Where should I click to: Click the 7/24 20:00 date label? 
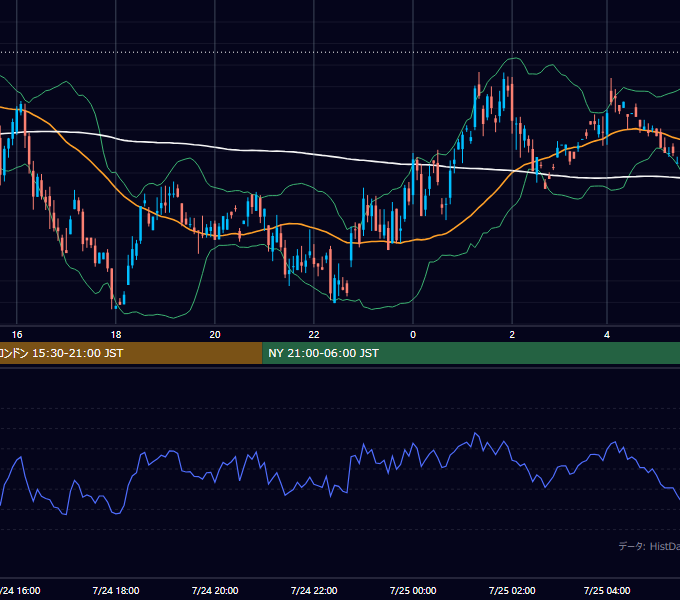[215, 590]
